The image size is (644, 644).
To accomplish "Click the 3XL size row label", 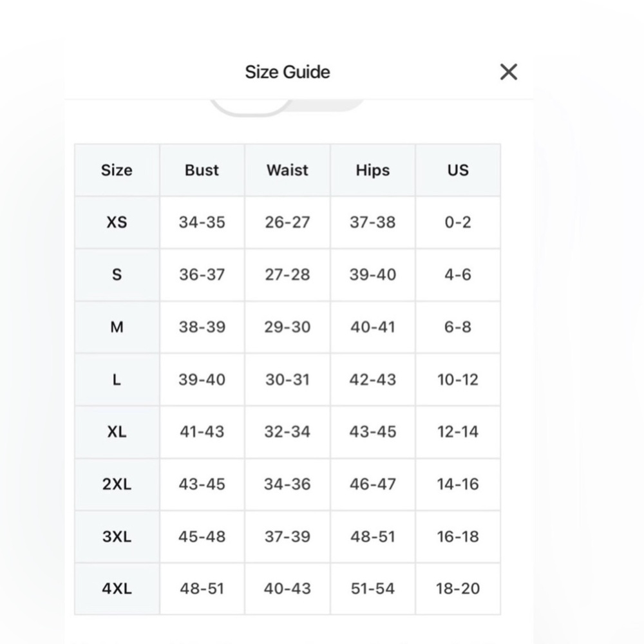I will [x=117, y=536].
